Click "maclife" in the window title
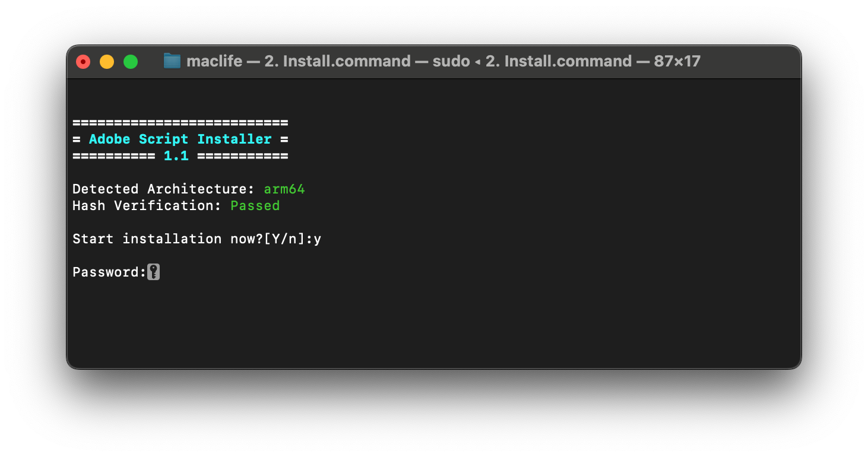 (x=214, y=61)
